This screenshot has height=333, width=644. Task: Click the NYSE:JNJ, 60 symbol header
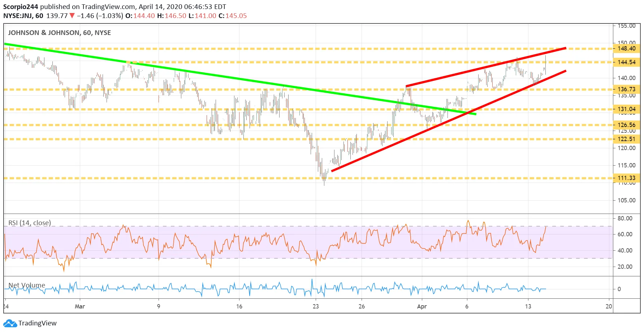tap(23, 16)
